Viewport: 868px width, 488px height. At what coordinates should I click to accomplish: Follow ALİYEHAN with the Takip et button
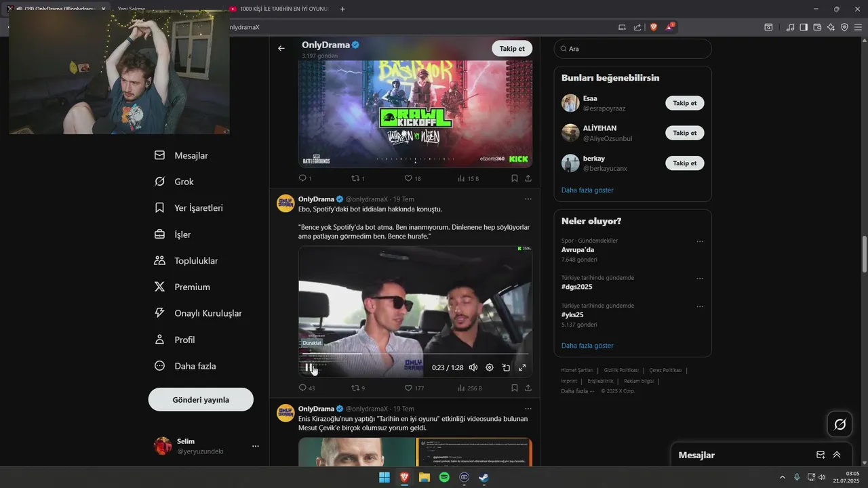coord(685,133)
